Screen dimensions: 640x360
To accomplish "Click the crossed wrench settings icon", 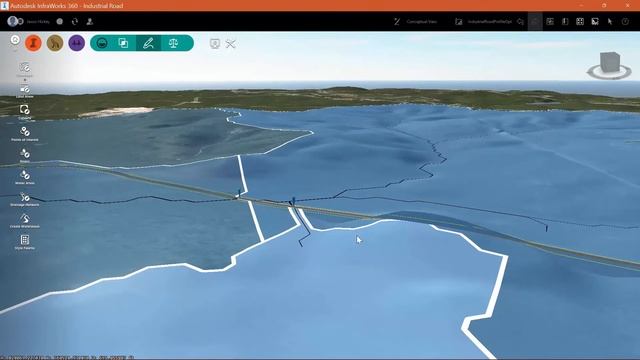I will click(x=231, y=44).
